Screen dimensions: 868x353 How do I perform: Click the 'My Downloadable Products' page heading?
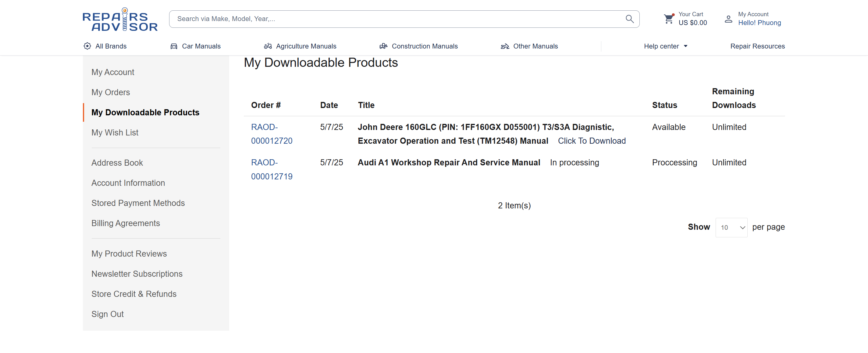click(321, 63)
